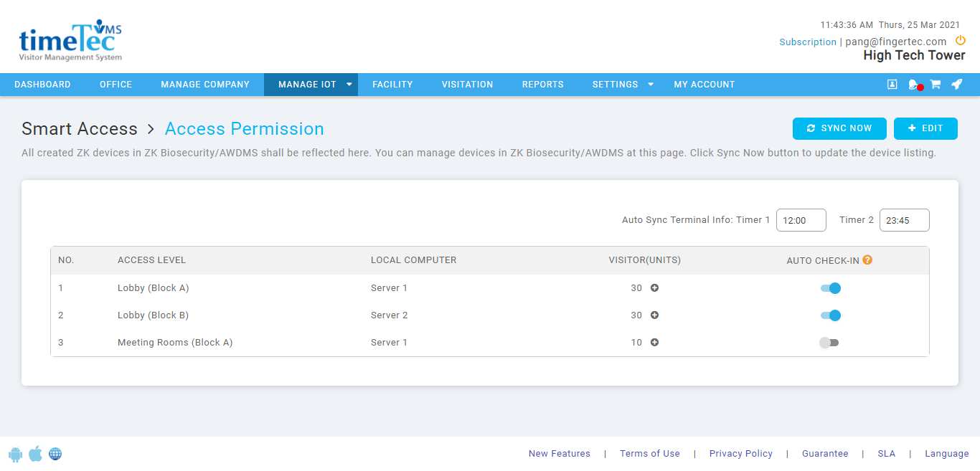Open the Guarantee footer link

[825, 454]
